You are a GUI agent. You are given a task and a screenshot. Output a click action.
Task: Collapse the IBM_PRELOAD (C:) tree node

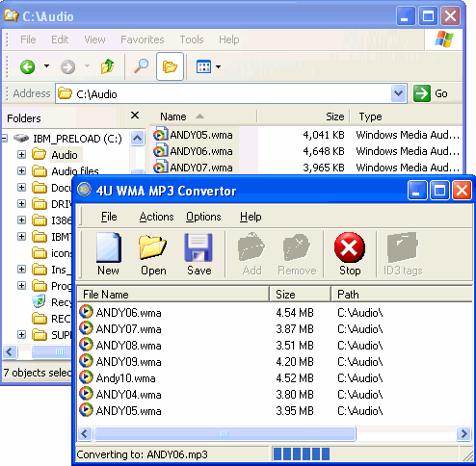pyautogui.click(x=4, y=139)
